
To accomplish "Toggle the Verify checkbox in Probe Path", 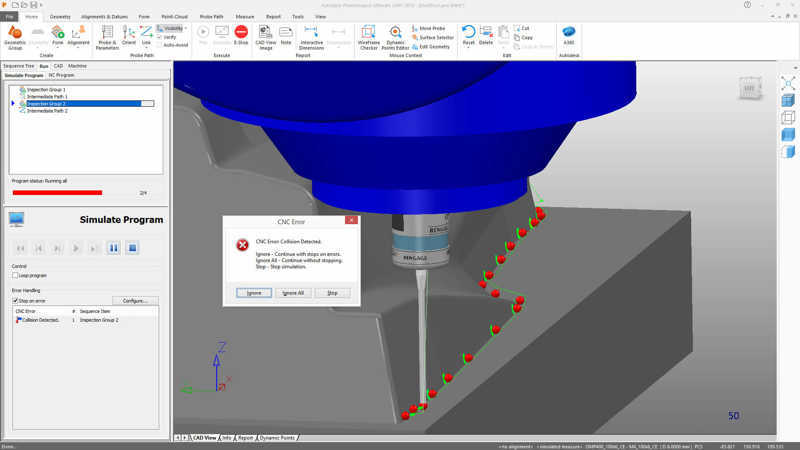I will point(160,37).
